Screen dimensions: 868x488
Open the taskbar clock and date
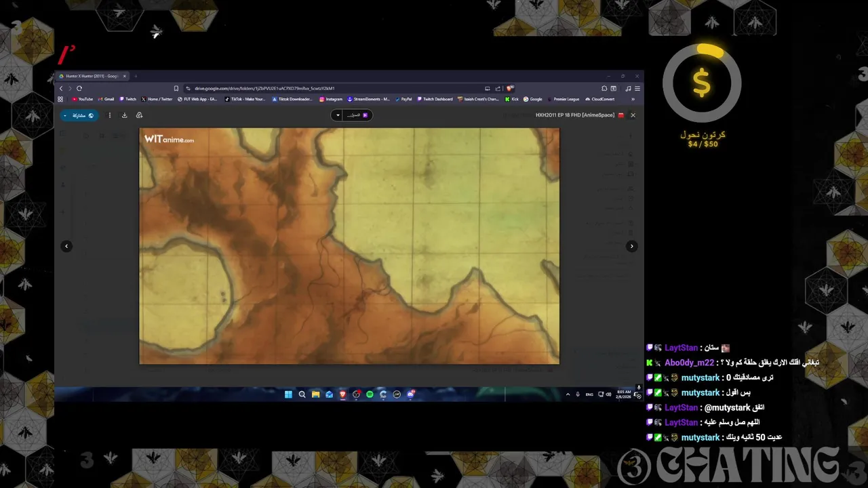[625, 394]
